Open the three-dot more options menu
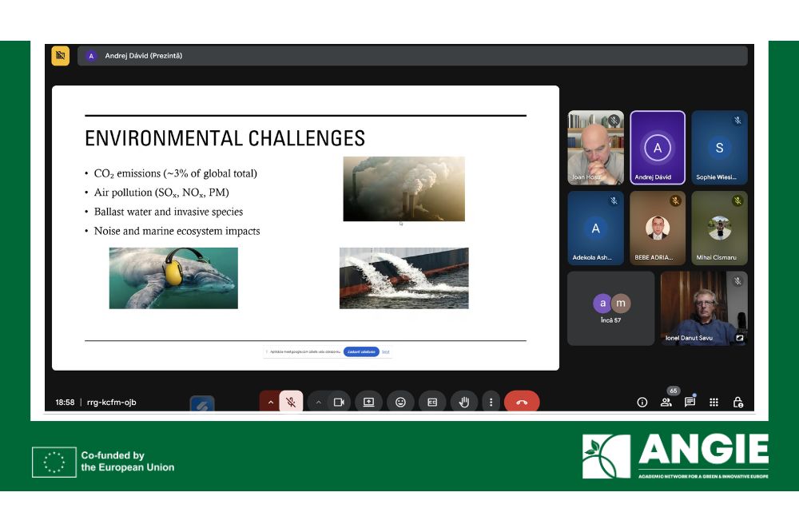 (x=491, y=402)
